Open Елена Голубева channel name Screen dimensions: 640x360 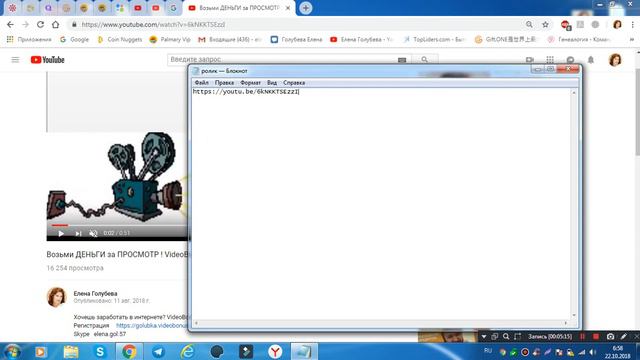coord(96,293)
